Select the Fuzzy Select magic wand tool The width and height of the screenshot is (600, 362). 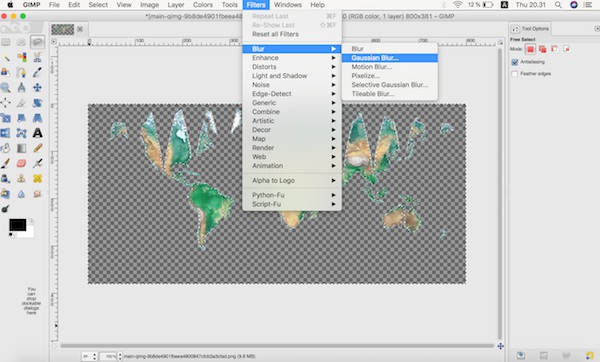[x=6, y=57]
